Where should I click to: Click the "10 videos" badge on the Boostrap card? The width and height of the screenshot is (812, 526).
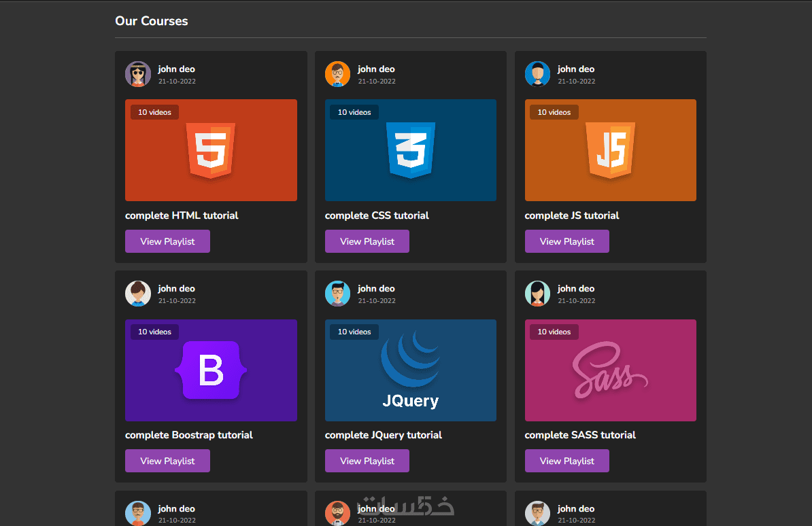coord(154,332)
